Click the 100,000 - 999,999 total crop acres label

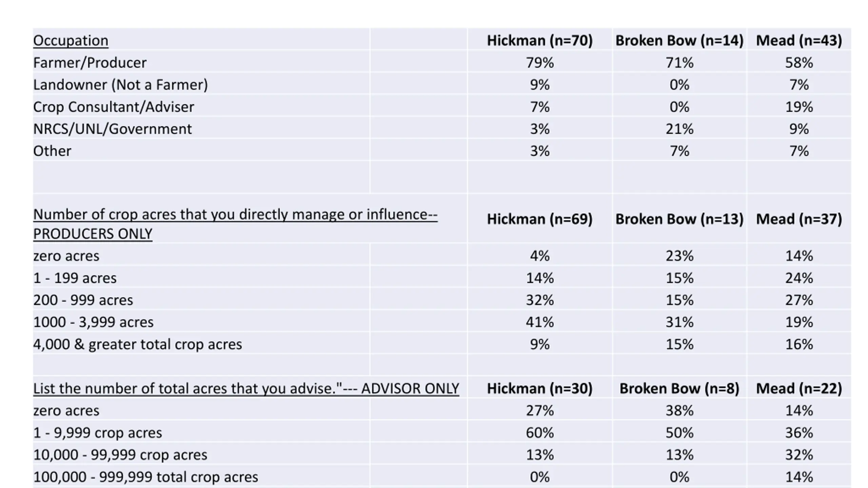(x=145, y=477)
